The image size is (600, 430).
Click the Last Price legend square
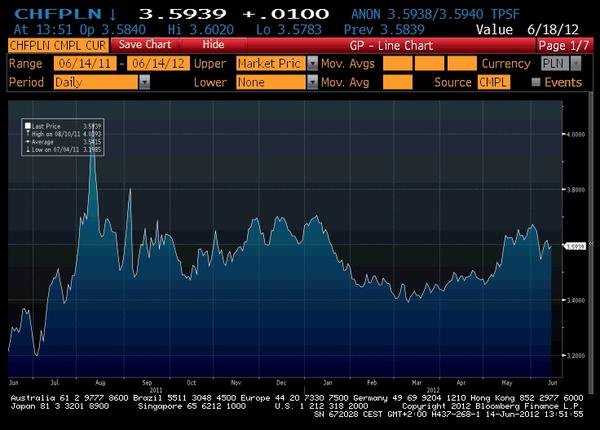(x=27, y=126)
